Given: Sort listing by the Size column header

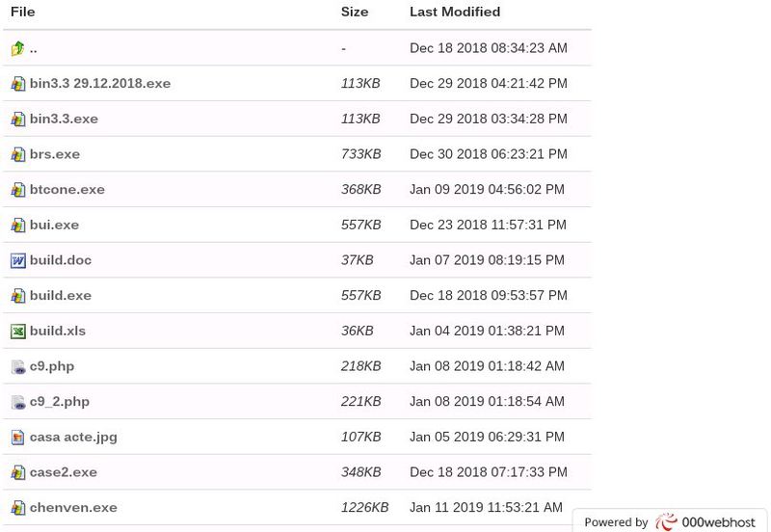Looking at the screenshot, I should 354,12.
